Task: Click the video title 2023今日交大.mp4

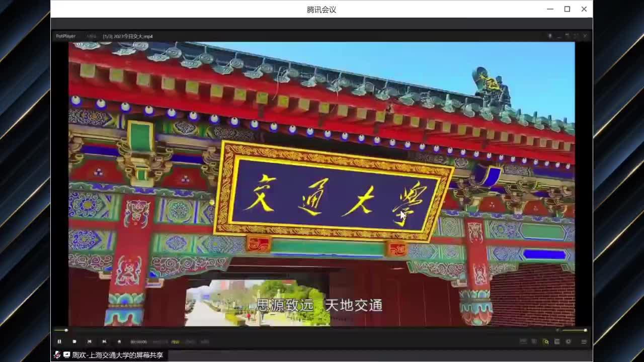Action: 128,36
